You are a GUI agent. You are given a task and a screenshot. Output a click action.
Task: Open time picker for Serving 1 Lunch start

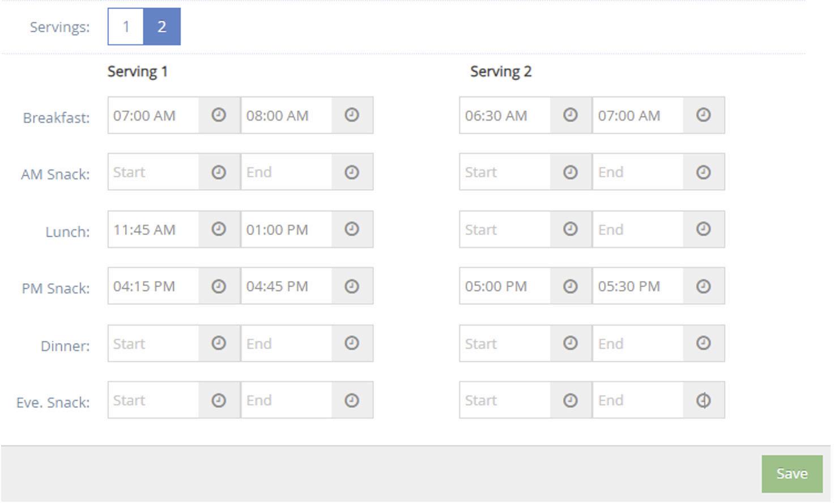point(219,229)
